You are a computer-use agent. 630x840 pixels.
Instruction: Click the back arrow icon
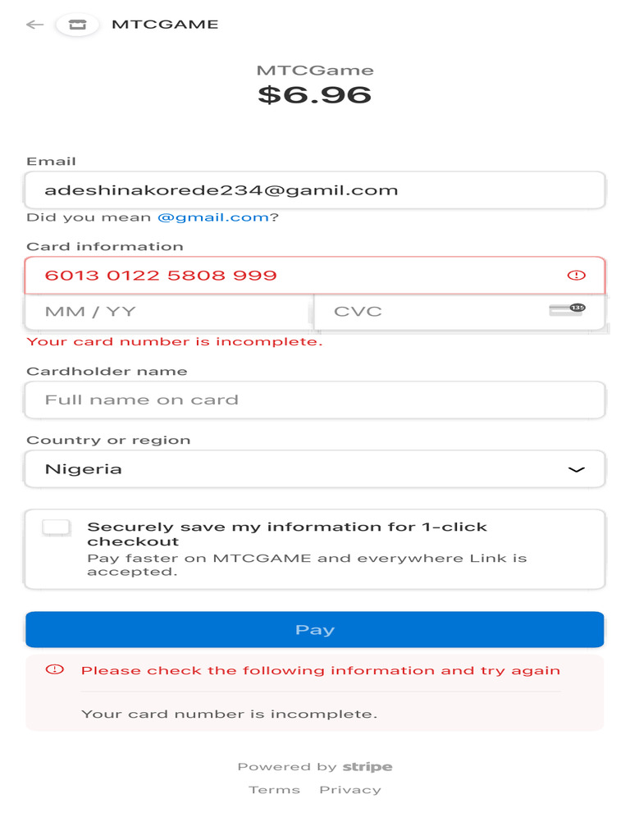pos(34,25)
